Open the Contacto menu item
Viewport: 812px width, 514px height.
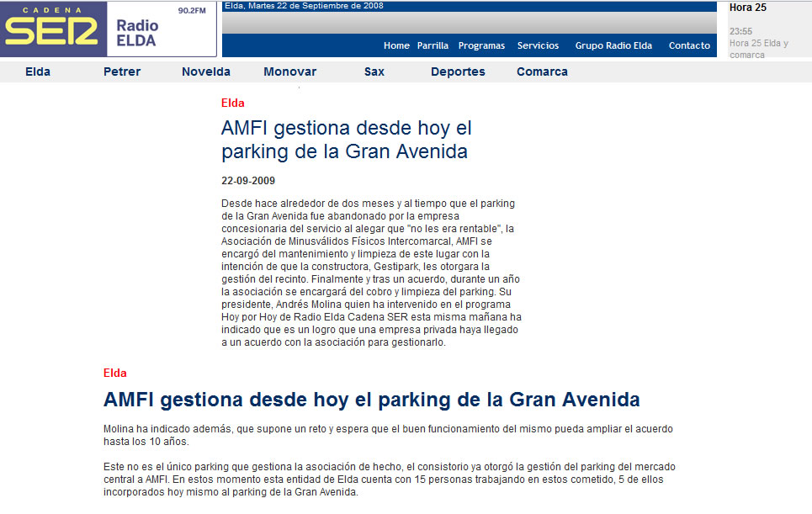click(689, 45)
